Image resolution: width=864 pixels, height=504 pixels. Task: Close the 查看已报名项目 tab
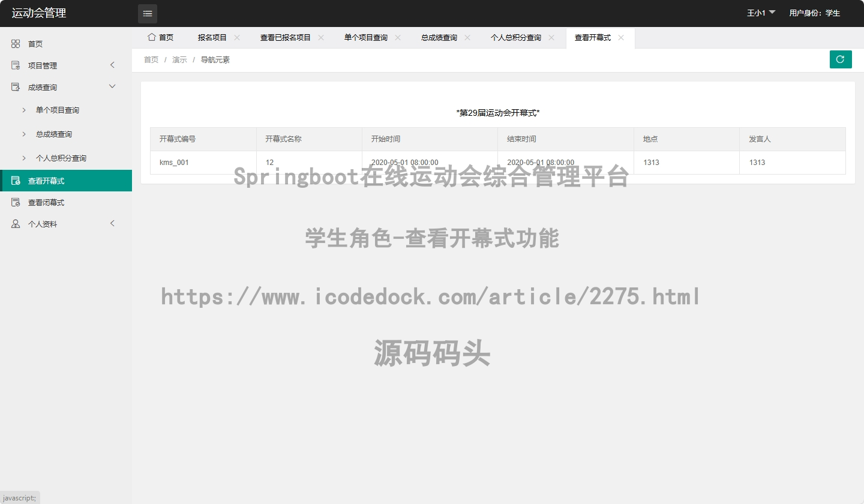coord(321,37)
